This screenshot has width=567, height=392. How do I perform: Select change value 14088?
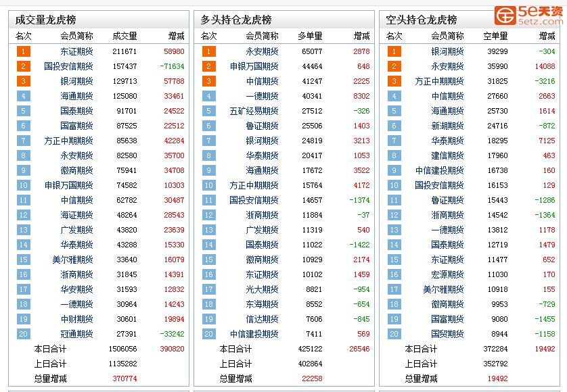point(545,66)
